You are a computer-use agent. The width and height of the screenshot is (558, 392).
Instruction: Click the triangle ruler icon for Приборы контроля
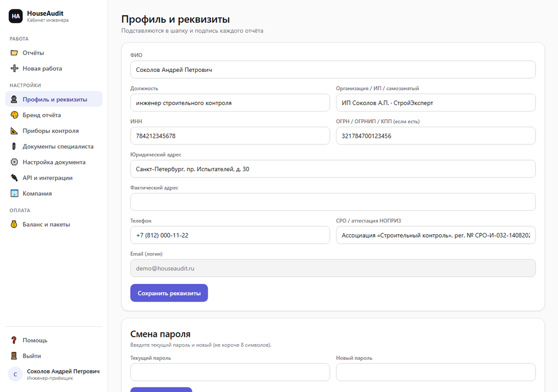coord(15,130)
